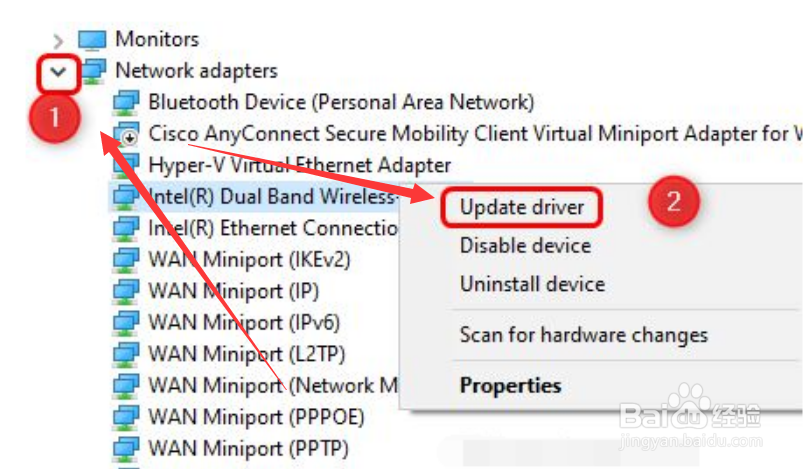Select Disable device in context menu
808x469 pixels.
point(525,245)
